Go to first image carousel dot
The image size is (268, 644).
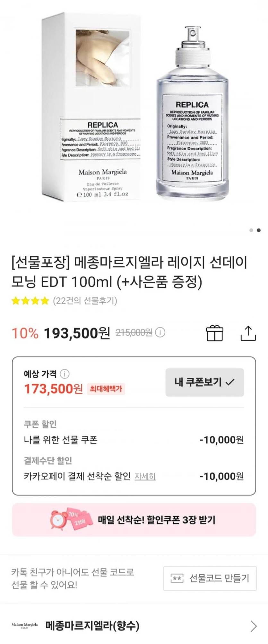(251, 230)
